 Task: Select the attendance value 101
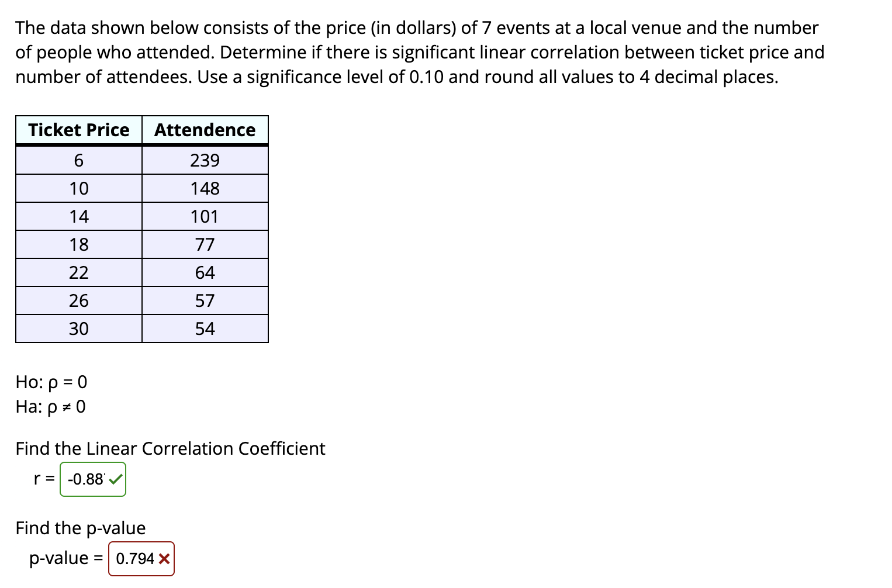[x=205, y=216]
